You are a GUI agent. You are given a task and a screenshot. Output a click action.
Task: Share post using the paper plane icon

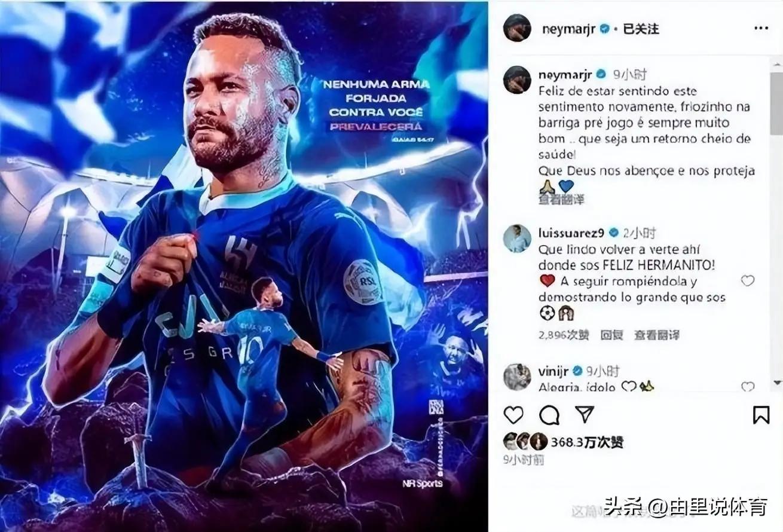[585, 414]
